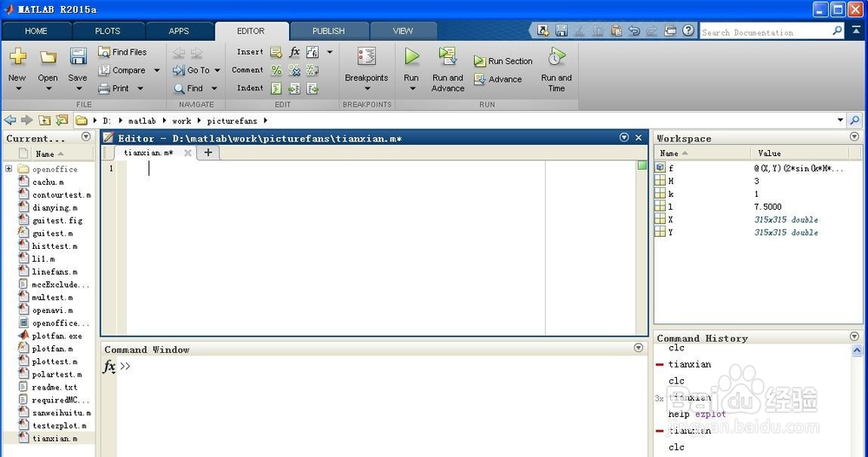Sort Workspace by Value column header

click(x=799, y=153)
